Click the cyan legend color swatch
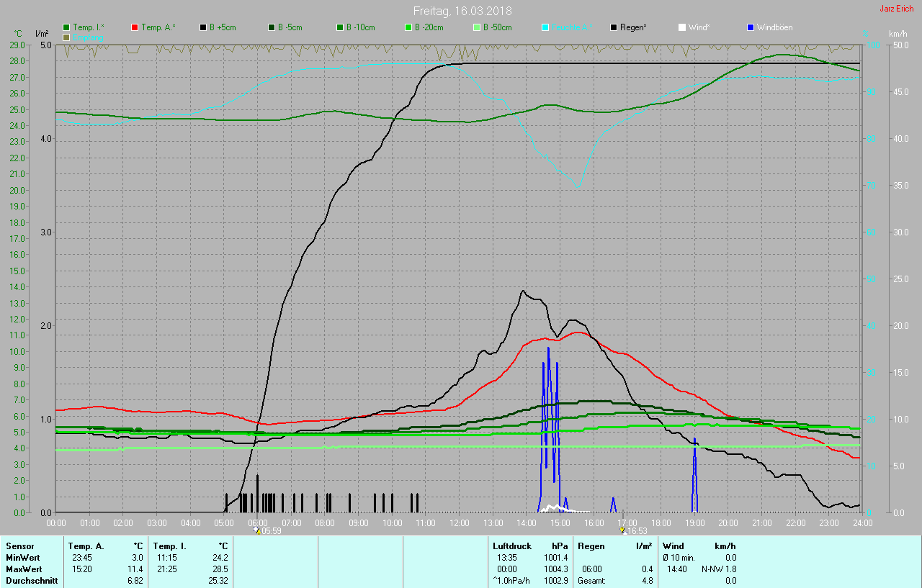Viewport: 922px width, 588px height. 545,27
